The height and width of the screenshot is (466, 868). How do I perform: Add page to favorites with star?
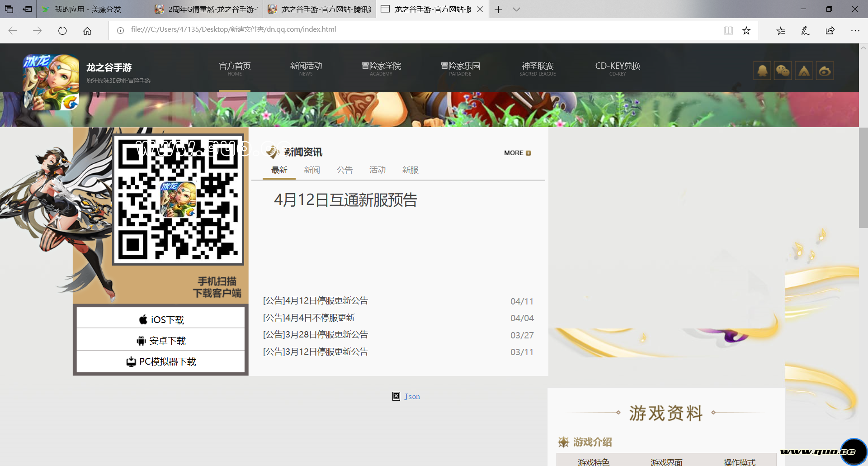(746, 30)
